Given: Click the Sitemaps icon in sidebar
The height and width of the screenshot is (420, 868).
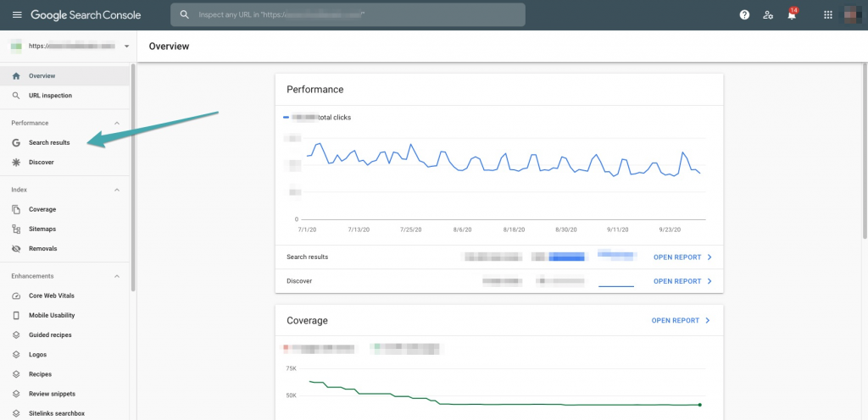Looking at the screenshot, I should (x=16, y=229).
